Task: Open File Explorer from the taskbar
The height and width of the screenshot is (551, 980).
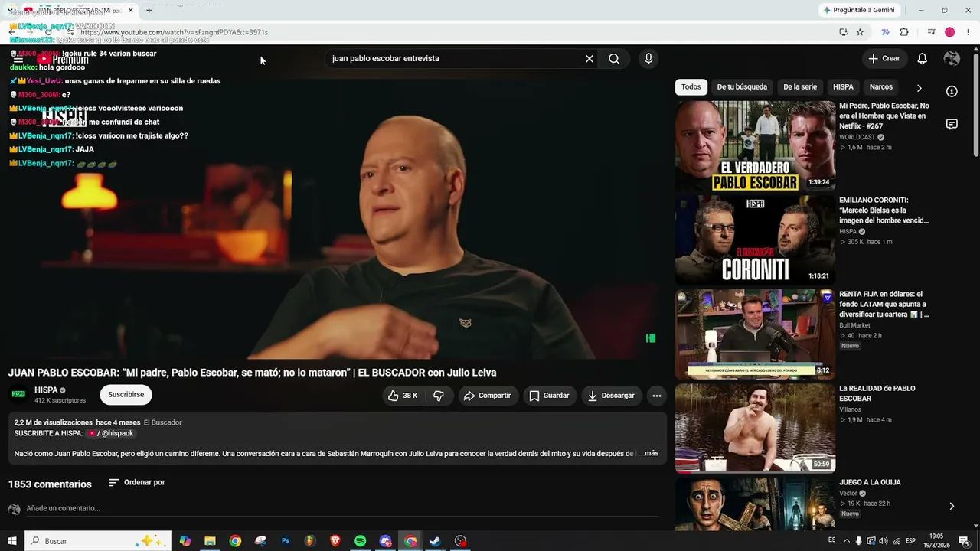Action: click(210, 541)
